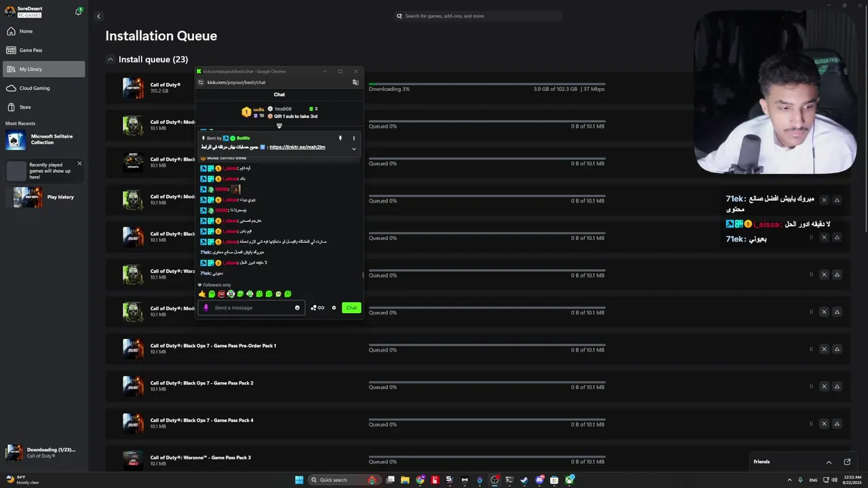Click the Call of Duty download progress bar
This screenshot has width=868, height=488.
[x=487, y=84]
